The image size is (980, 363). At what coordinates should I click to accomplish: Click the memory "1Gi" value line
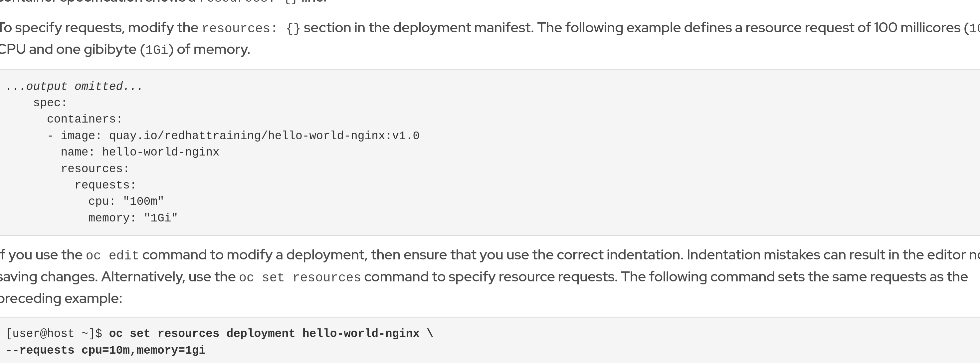pyautogui.click(x=132, y=218)
